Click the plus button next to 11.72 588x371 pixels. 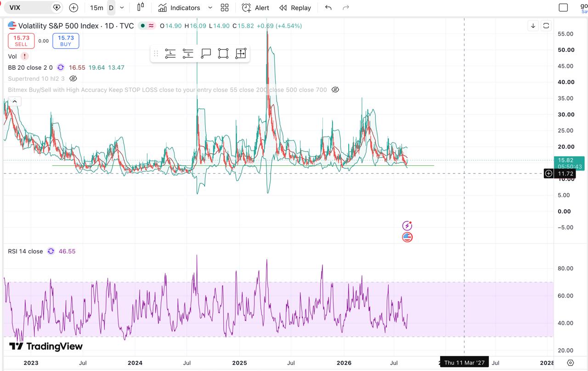(548, 174)
